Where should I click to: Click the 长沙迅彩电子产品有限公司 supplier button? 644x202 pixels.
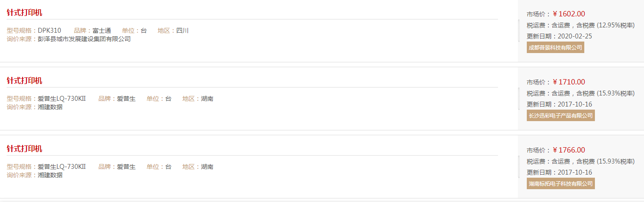click(561, 115)
